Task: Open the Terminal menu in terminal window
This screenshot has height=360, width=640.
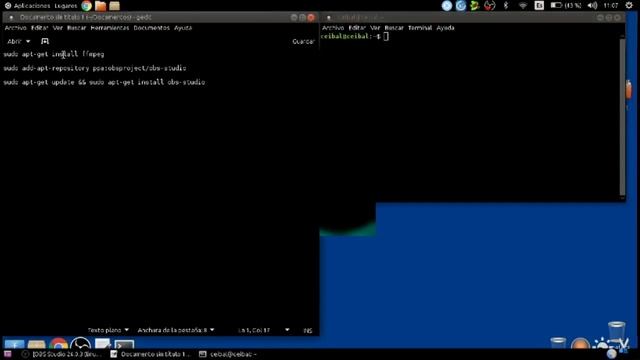Action: [420, 28]
